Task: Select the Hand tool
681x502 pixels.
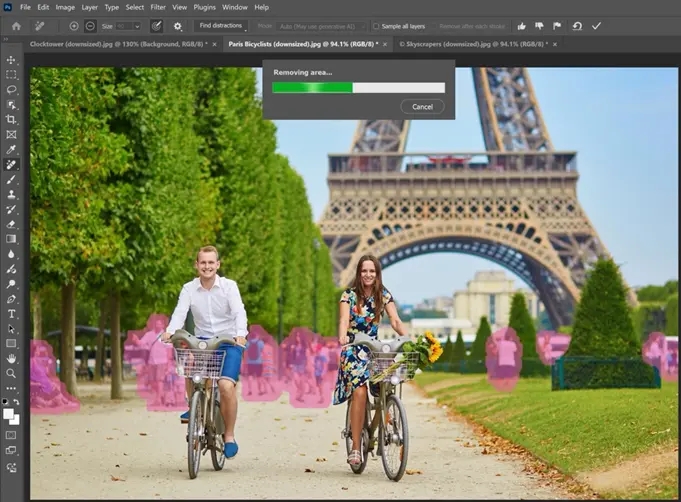Action: pos(11,358)
